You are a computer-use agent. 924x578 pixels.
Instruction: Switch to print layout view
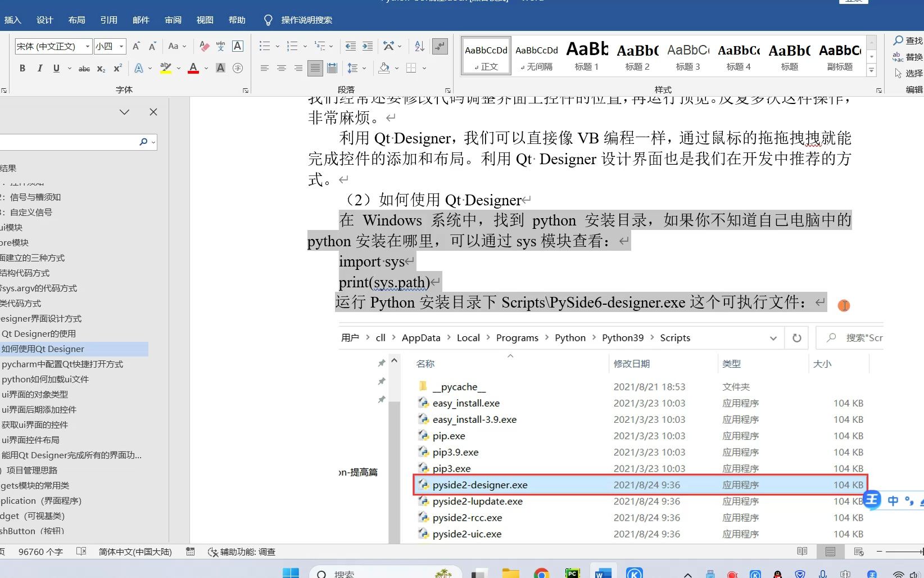pos(830,552)
